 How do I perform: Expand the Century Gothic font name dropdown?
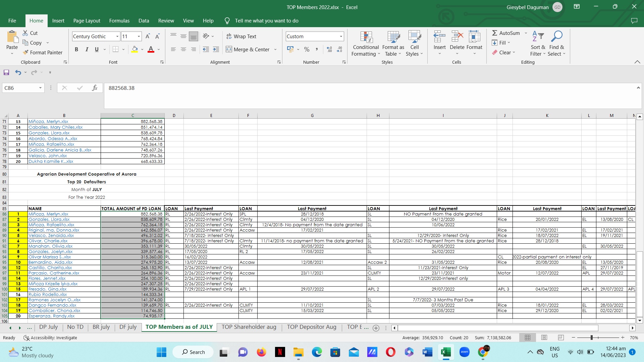pyautogui.click(x=117, y=36)
